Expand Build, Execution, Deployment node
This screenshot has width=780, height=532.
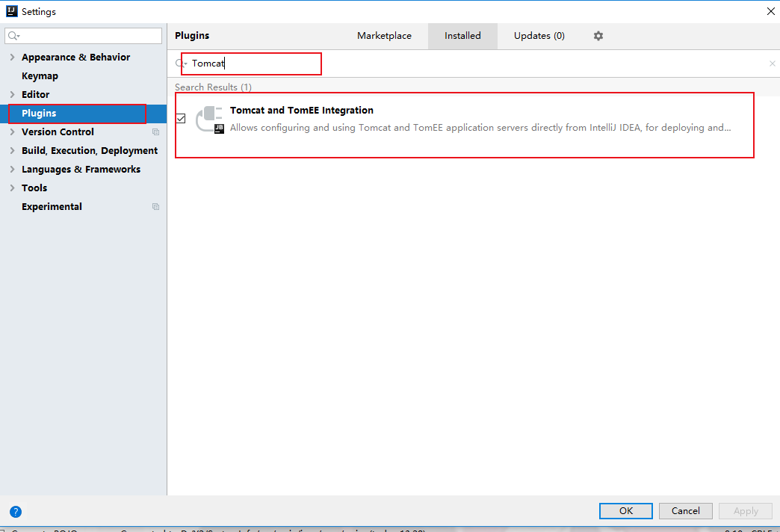12,150
